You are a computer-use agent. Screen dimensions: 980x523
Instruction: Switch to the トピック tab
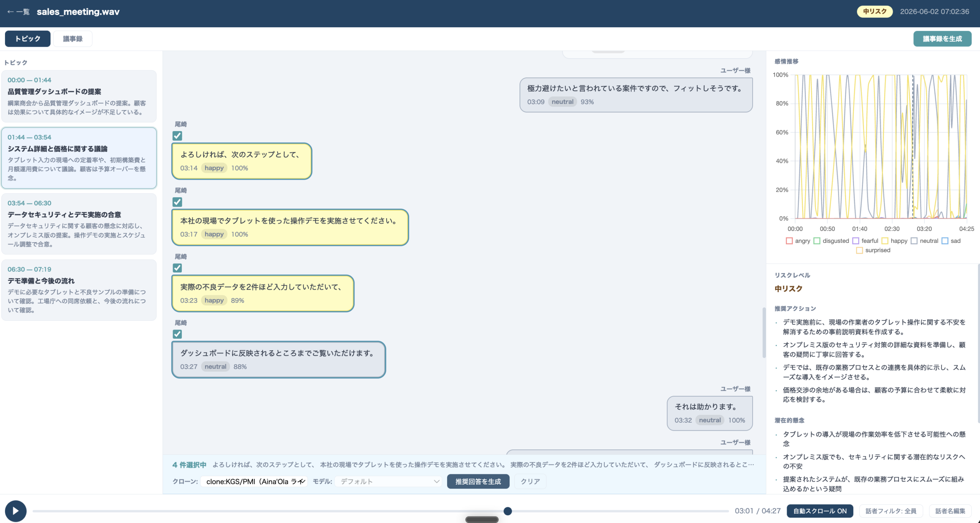click(28, 39)
